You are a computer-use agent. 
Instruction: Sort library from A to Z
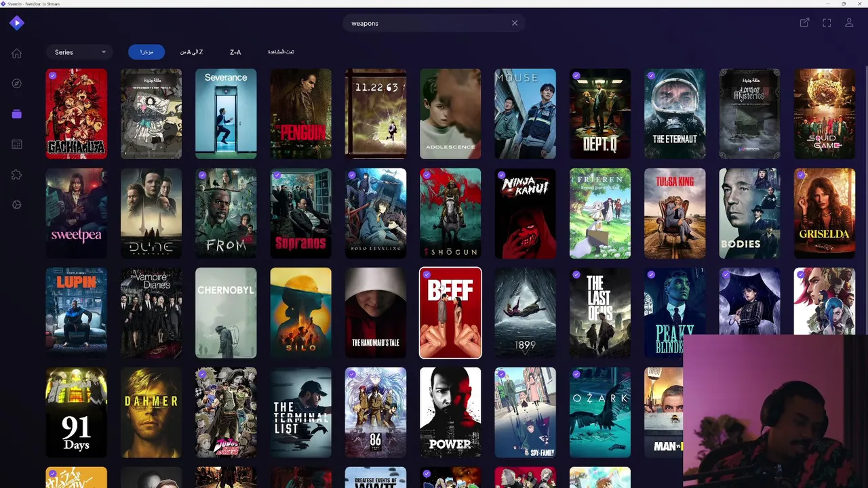click(191, 52)
